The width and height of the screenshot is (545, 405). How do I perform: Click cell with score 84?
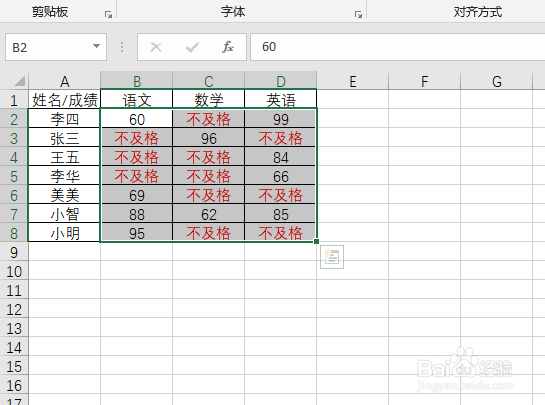tap(280, 157)
